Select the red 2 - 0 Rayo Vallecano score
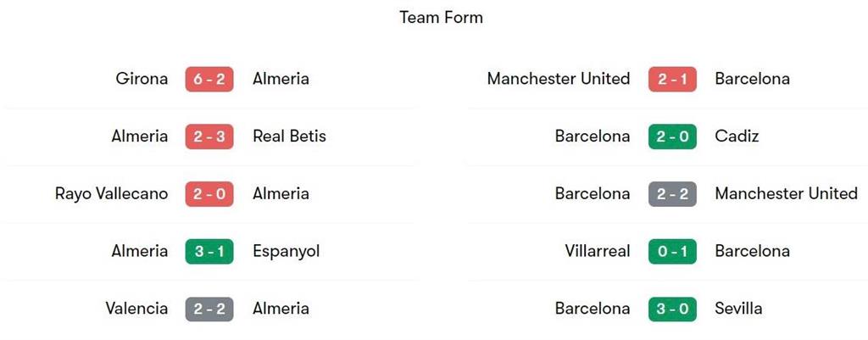This screenshot has height=340, width=868. pyautogui.click(x=209, y=194)
